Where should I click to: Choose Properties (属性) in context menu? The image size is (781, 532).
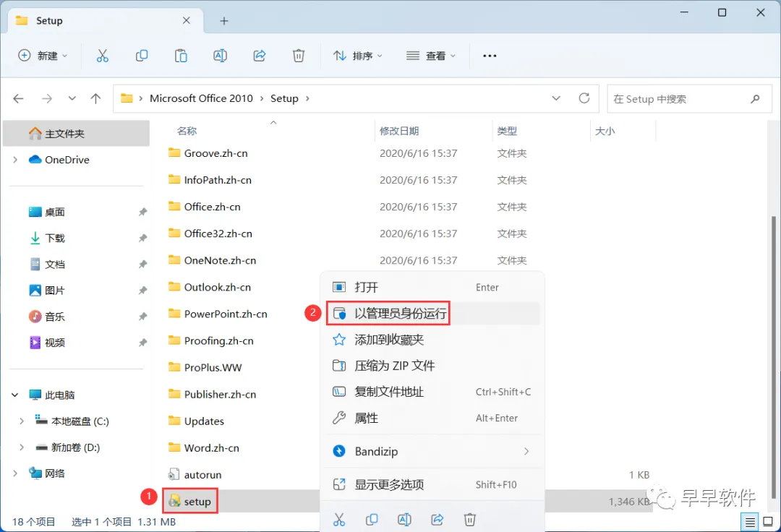(432, 418)
